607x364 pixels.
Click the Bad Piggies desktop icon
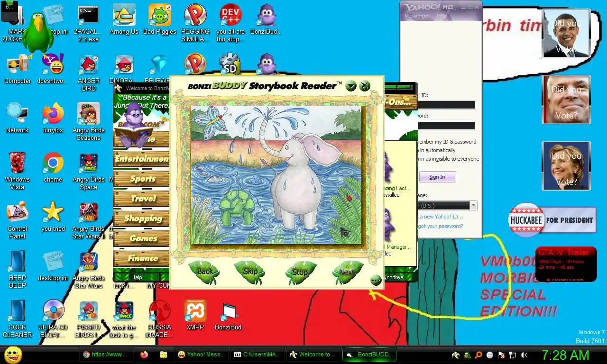(x=159, y=20)
